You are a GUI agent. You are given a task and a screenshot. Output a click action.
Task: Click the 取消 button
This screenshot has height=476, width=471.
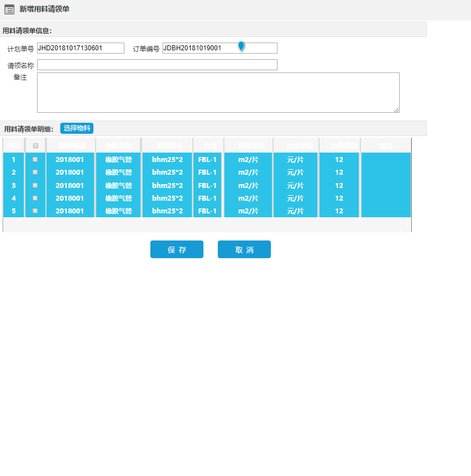[244, 249]
